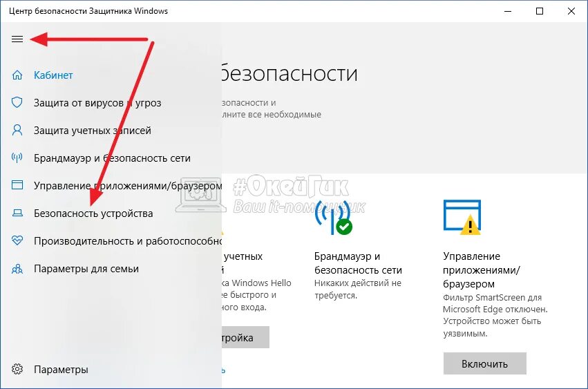The image size is (588, 389).
Task: Click the shield icon for virus protection
Action: point(17,102)
